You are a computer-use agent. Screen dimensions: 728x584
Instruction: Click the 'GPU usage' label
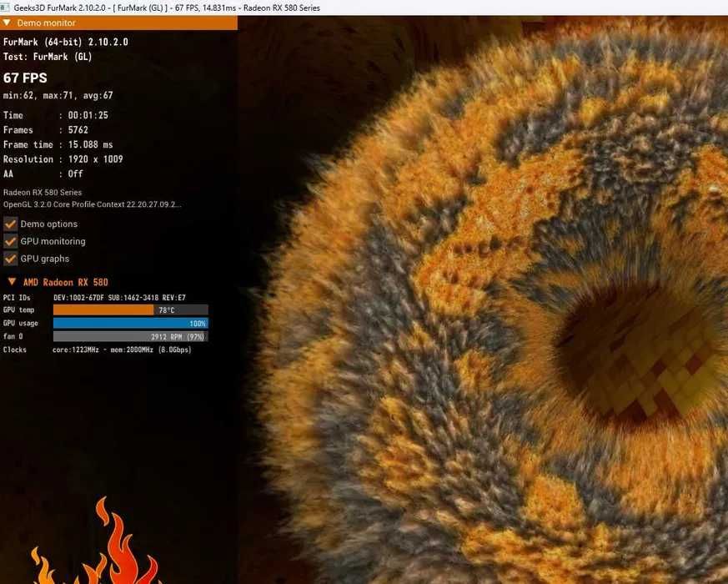pos(20,324)
